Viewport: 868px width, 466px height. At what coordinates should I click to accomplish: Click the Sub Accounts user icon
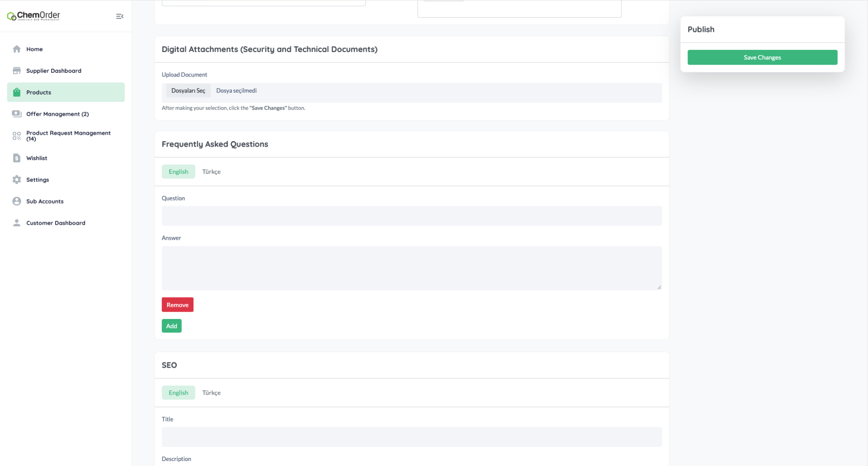click(x=17, y=201)
